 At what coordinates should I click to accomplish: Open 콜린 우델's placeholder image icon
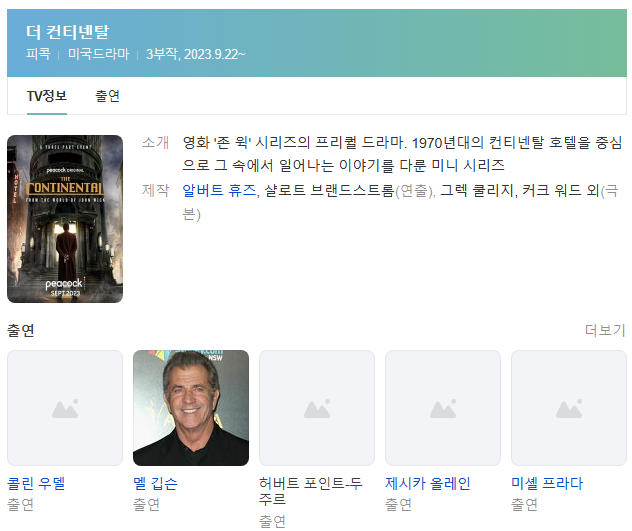[x=65, y=408]
